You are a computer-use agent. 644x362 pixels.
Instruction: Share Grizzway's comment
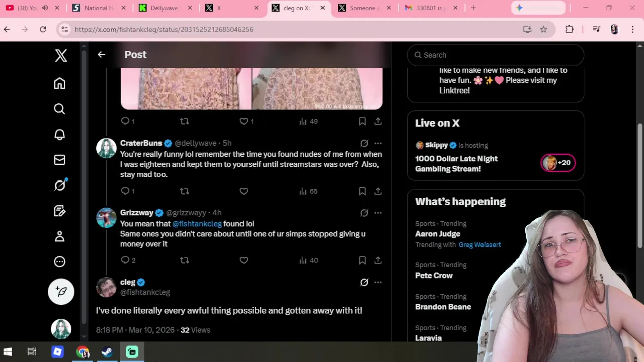coord(378,260)
